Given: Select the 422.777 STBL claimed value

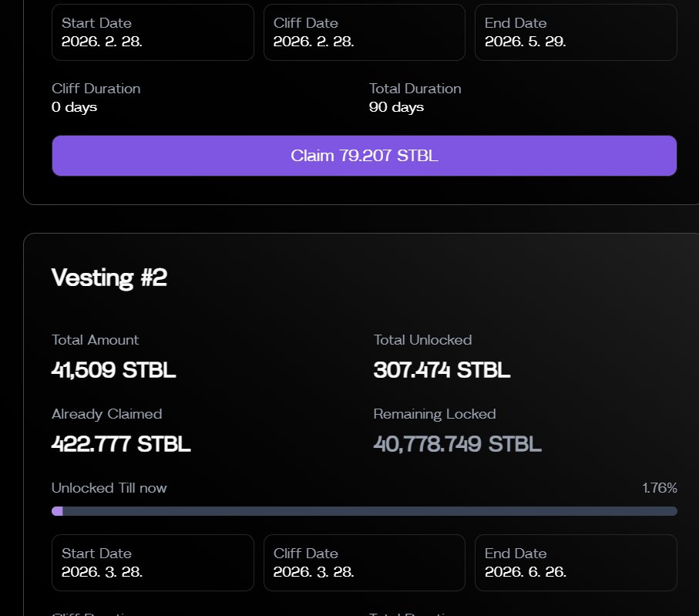Looking at the screenshot, I should pyautogui.click(x=121, y=444).
